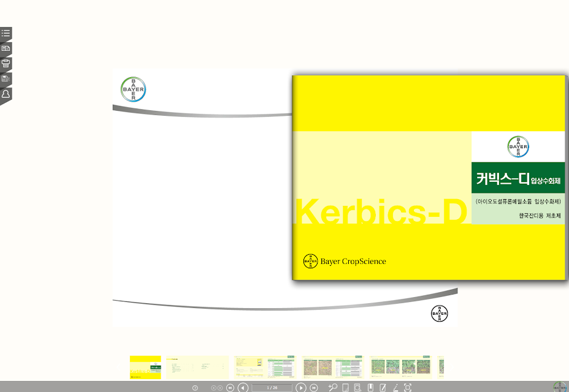Screen dimensions: 569x392
Task: Click the page number field 1 / 26
Action: [x=272, y=388]
